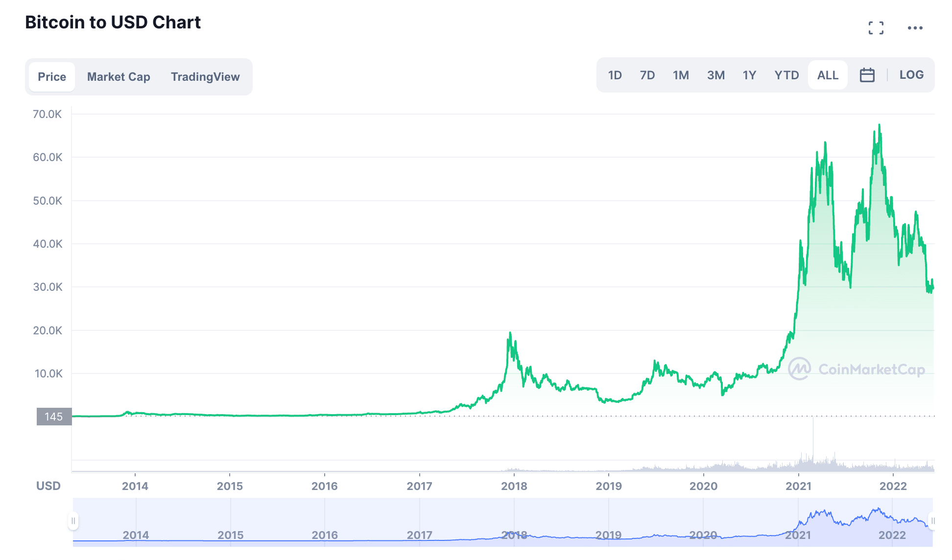The width and height of the screenshot is (952, 560).
Task: Switch to the Market Cap tab
Action: tap(119, 77)
